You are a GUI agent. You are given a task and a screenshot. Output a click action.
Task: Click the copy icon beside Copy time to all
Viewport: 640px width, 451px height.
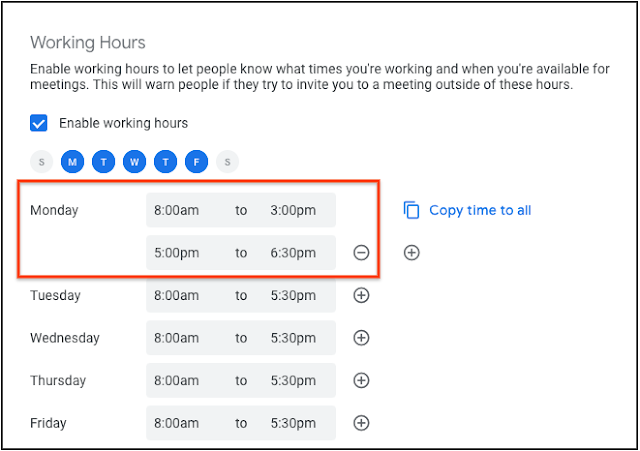tap(411, 210)
